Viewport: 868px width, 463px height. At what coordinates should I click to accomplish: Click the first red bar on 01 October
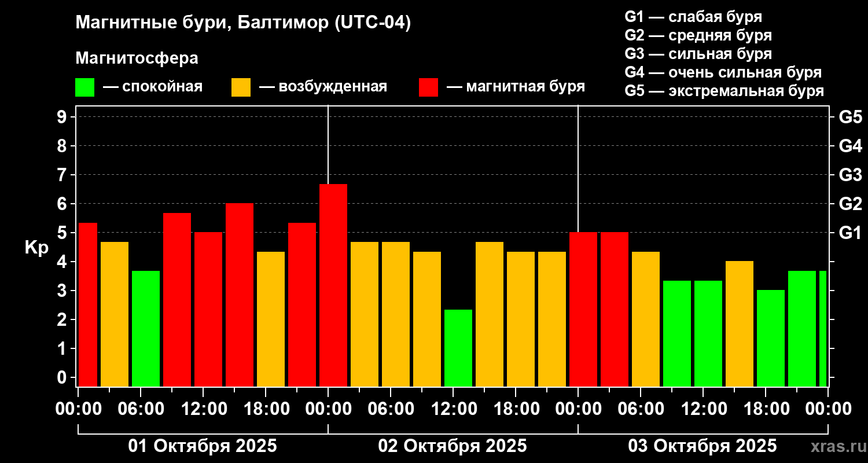click(x=88, y=304)
